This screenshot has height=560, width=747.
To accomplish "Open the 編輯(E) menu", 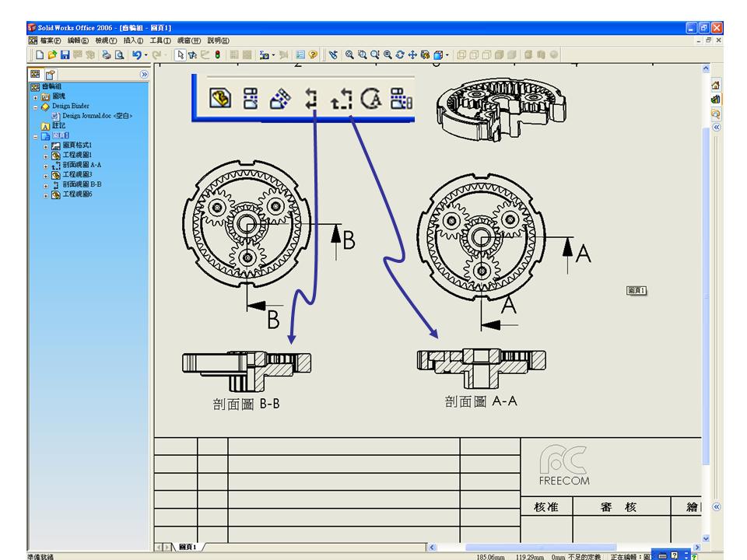I will click(78, 40).
